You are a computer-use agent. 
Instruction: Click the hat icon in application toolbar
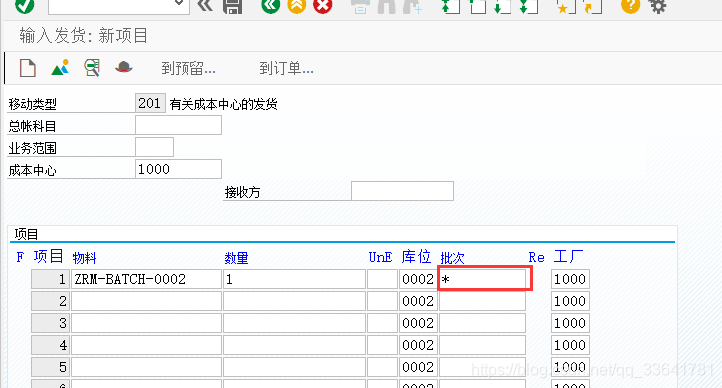(x=123, y=67)
